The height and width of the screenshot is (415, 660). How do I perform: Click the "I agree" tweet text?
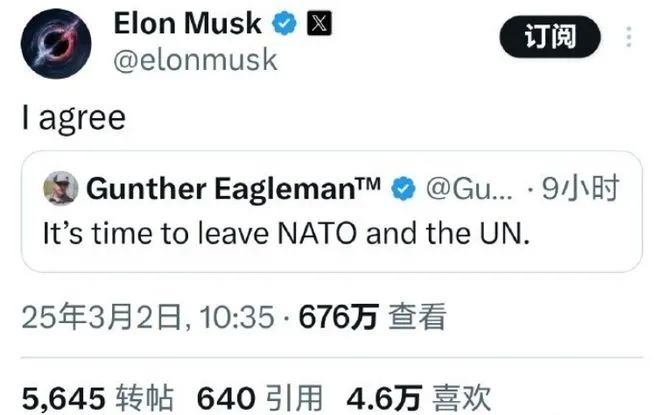(74, 118)
